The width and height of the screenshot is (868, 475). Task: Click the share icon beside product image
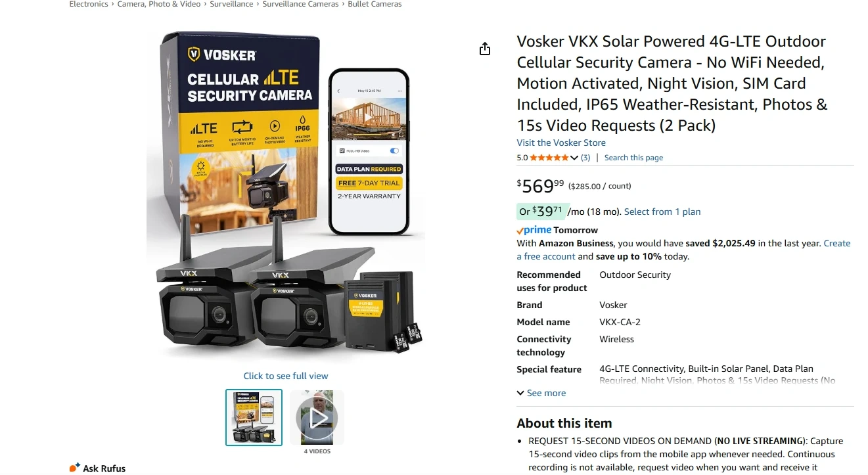(485, 49)
